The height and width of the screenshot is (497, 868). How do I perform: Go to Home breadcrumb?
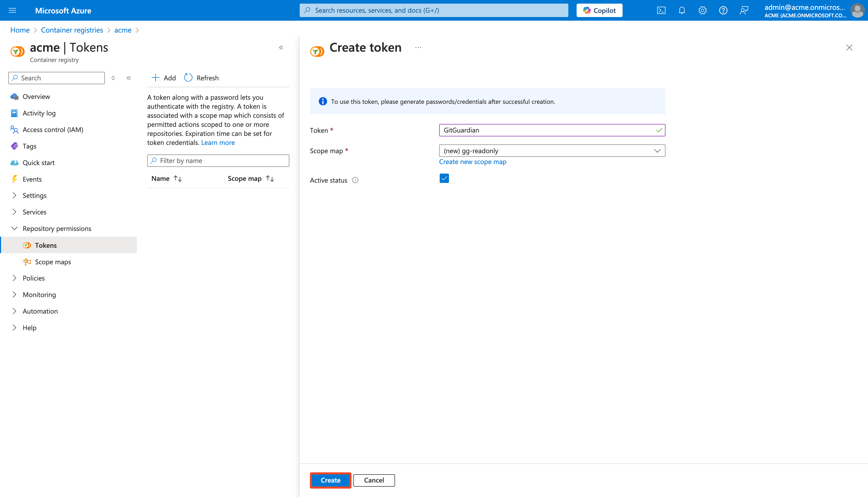20,30
